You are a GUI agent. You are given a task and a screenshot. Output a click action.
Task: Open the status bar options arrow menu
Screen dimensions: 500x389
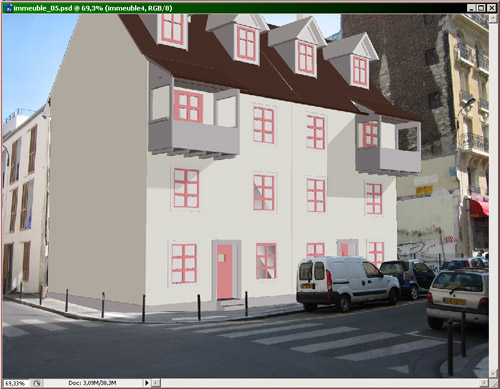pyautogui.click(x=147, y=383)
